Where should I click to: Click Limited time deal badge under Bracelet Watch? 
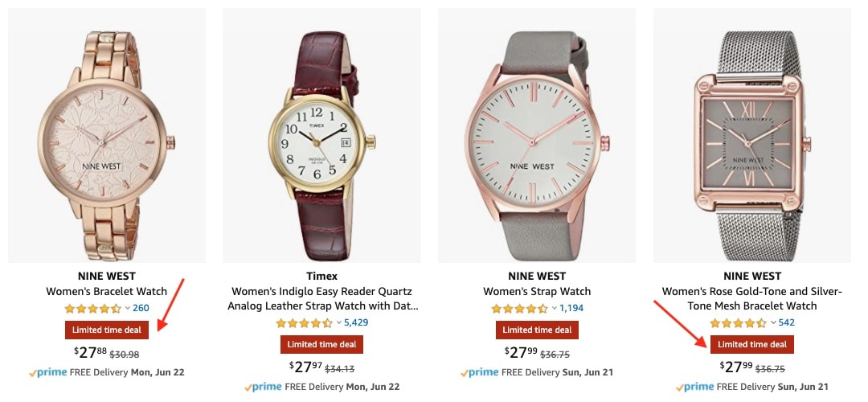[107, 330]
